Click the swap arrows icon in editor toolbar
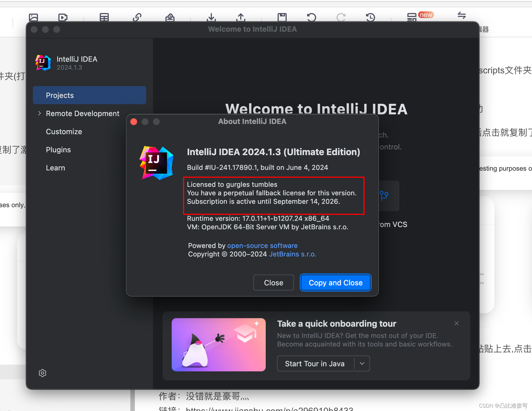This screenshot has height=411, width=532. tap(462, 15)
